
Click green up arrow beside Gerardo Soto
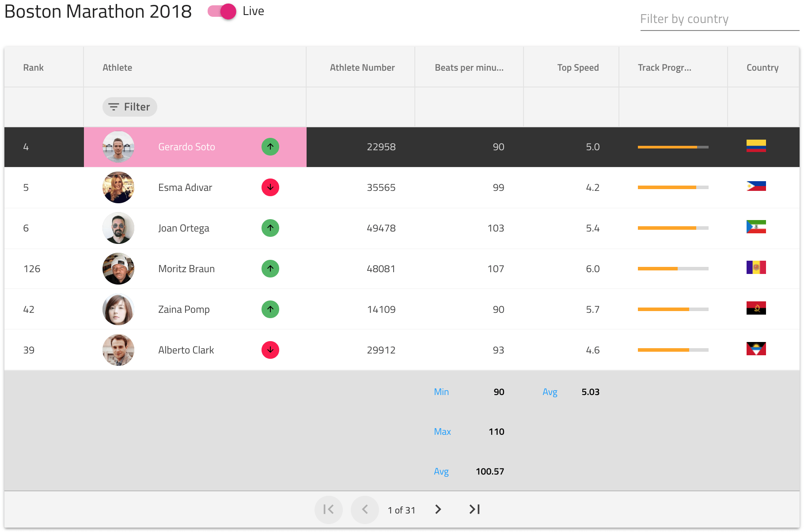point(270,147)
